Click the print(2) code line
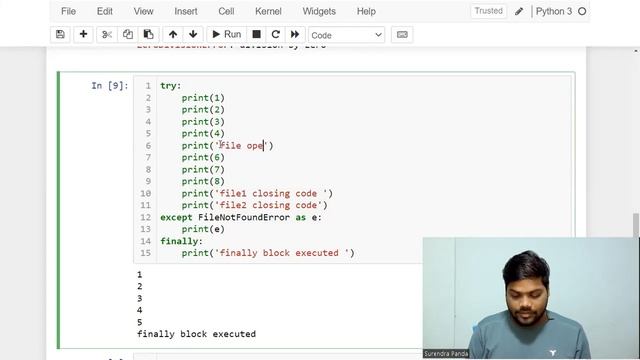 (x=203, y=110)
